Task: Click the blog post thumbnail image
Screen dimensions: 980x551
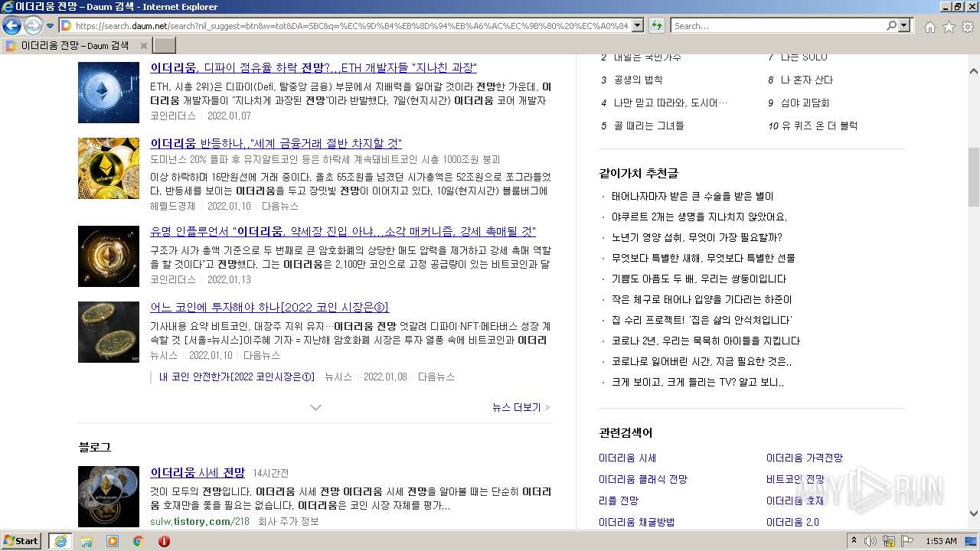Action: click(x=109, y=497)
